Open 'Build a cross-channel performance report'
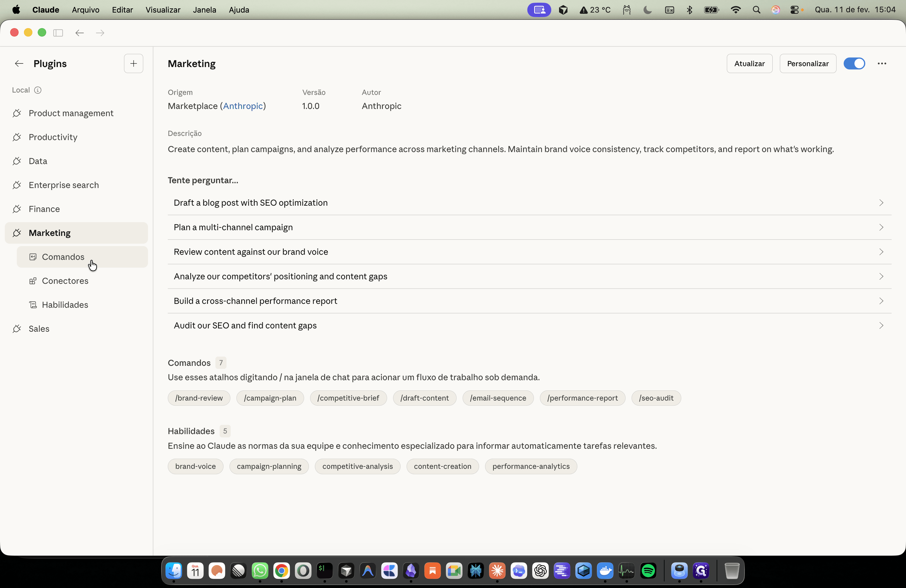The image size is (906, 588). (x=529, y=301)
